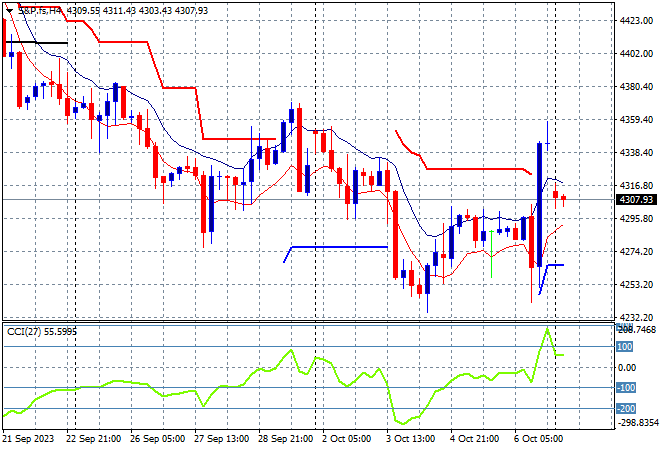Image resolution: width=660 pixels, height=450 pixels.
Task: Click the 26 Sep 05:00 time label
Action: pyautogui.click(x=159, y=438)
